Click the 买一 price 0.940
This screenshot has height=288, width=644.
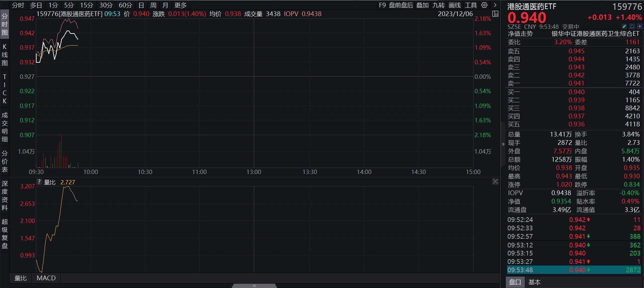tap(576, 92)
